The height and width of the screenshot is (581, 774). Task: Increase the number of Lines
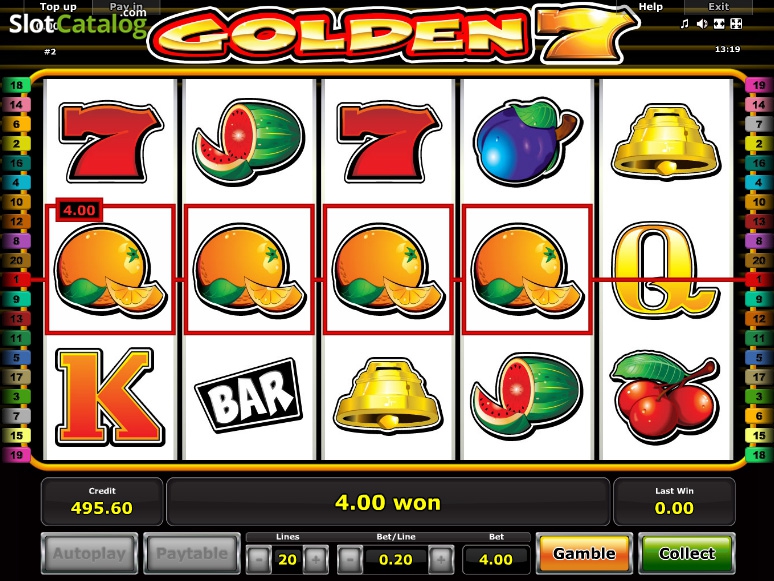tap(316, 560)
